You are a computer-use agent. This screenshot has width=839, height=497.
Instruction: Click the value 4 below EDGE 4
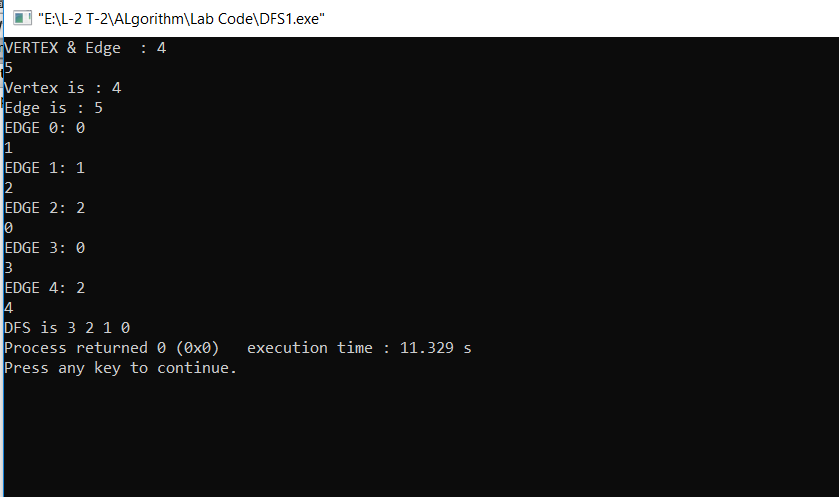pyautogui.click(x=8, y=308)
